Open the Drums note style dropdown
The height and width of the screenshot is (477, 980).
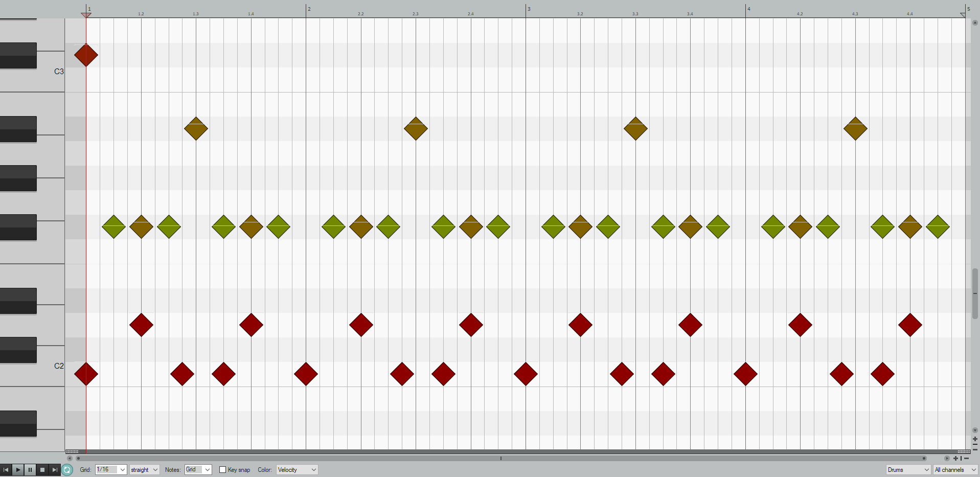click(x=908, y=470)
